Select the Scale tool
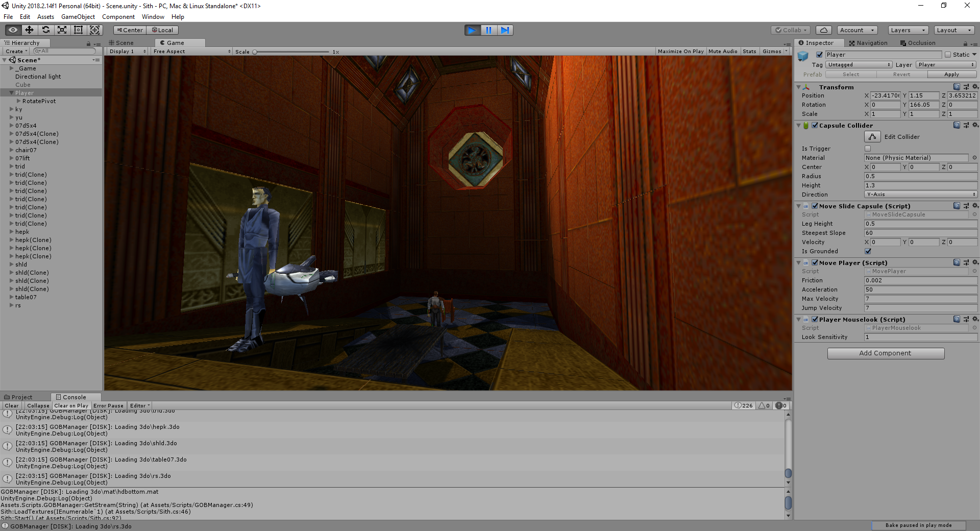Viewport: 980px width, 531px height. 62,30
